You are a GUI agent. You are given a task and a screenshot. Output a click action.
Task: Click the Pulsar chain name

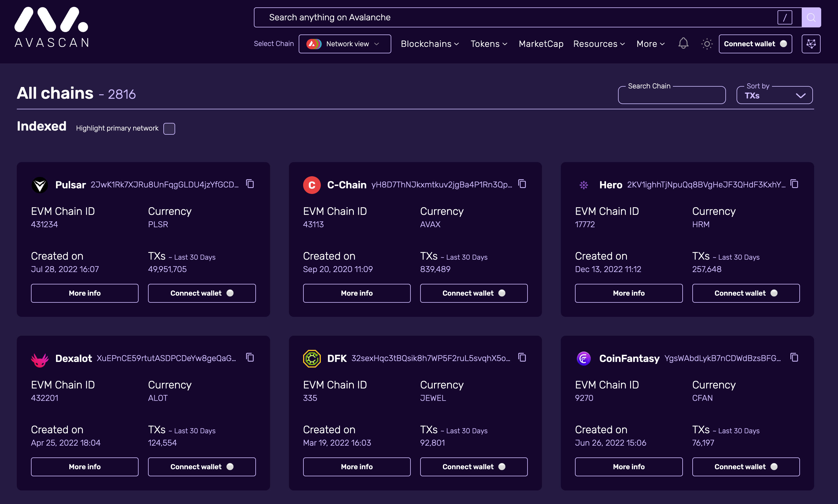[70, 185]
